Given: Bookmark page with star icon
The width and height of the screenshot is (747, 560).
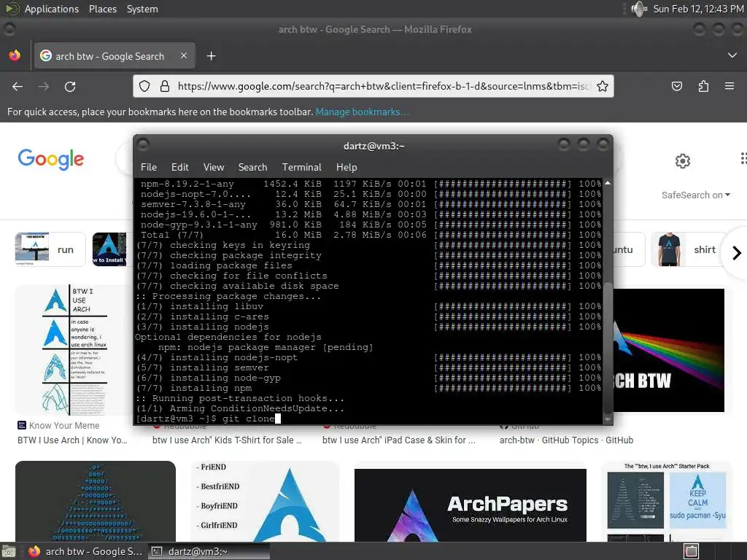Looking at the screenshot, I should 602,86.
